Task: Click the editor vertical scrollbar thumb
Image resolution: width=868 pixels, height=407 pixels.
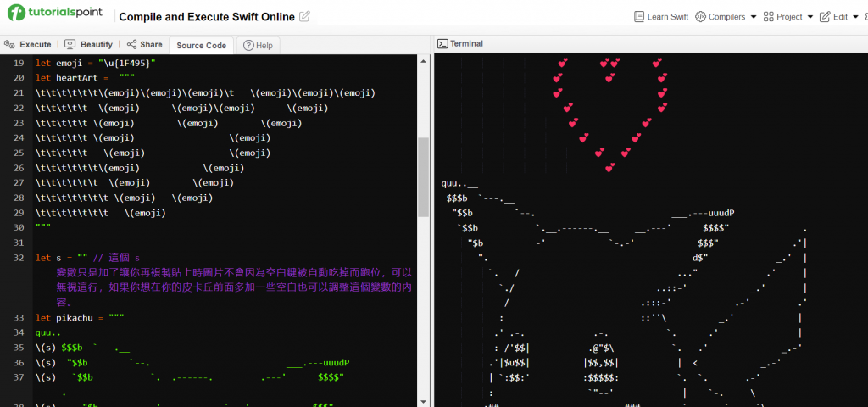Action: pyautogui.click(x=424, y=177)
